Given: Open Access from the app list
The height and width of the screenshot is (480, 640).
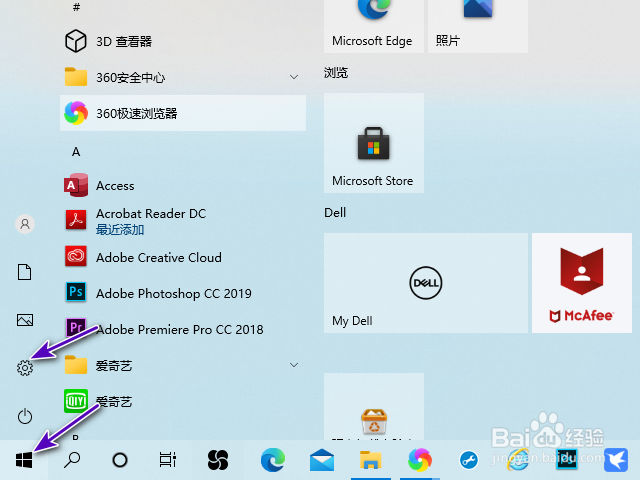Looking at the screenshot, I should pyautogui.click(x=183, y=185).
